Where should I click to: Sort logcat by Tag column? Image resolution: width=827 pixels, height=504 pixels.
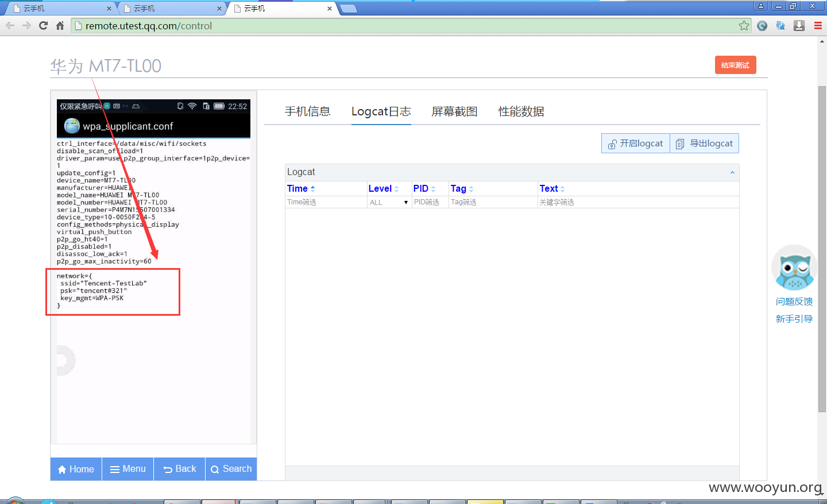[462, 188]
